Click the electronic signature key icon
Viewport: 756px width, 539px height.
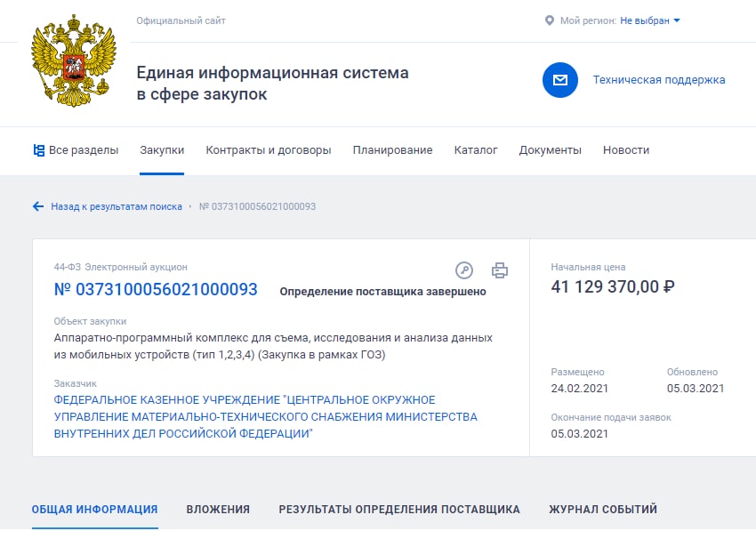(x=464, y=270)
